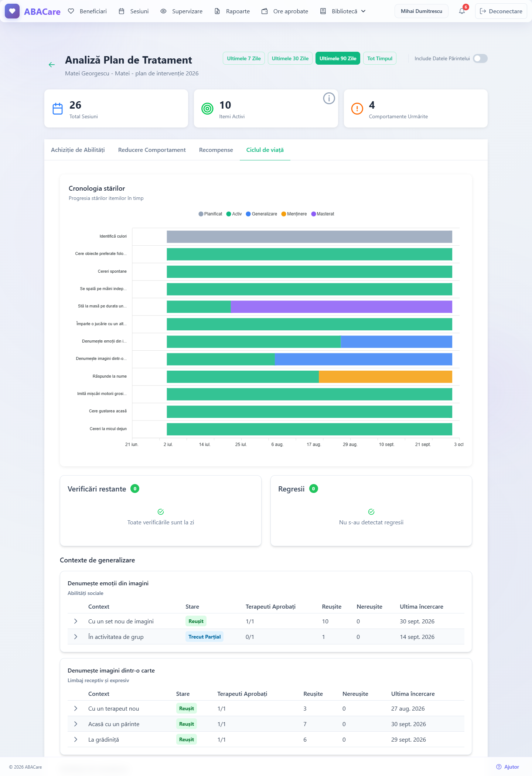Click the Deconectare button
This screenshot has height=776, width=532.
point(501,11)
